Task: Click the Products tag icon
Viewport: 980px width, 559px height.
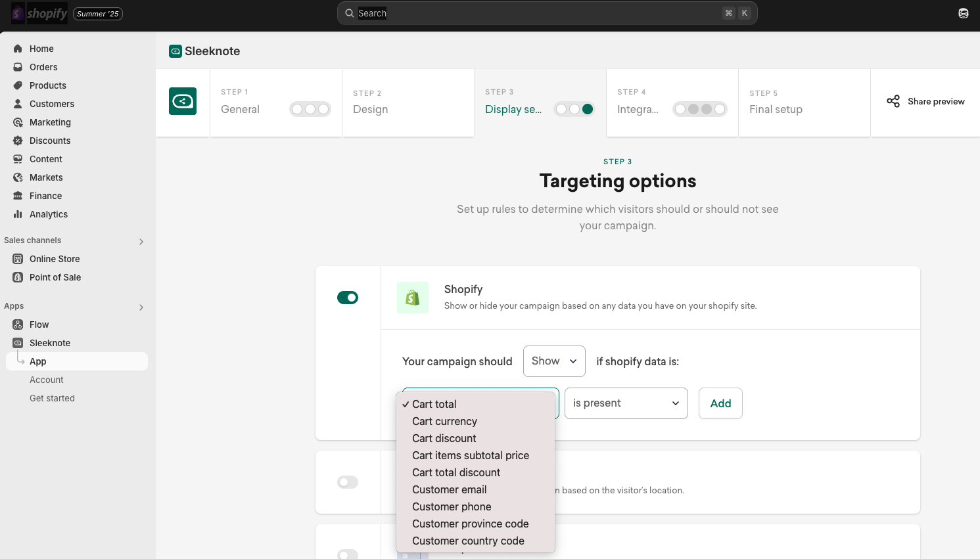Action: point(18,85)
